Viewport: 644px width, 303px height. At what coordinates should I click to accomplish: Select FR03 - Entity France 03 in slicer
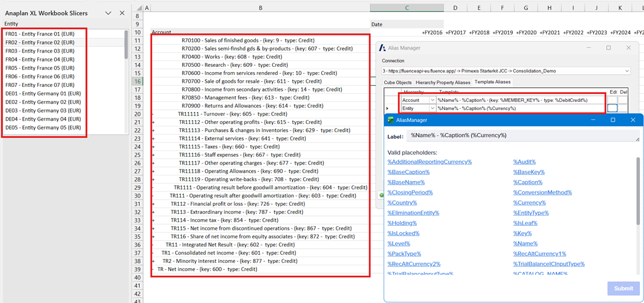40,51
